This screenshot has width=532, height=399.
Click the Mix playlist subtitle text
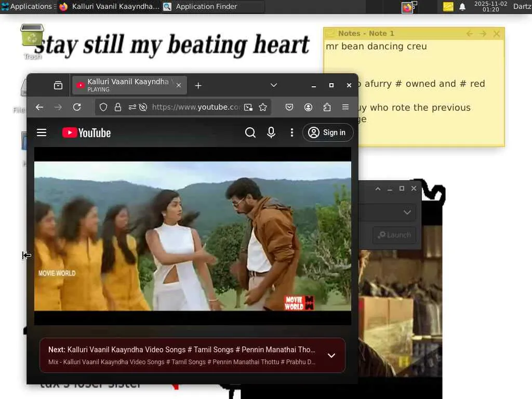pos(181,362)
